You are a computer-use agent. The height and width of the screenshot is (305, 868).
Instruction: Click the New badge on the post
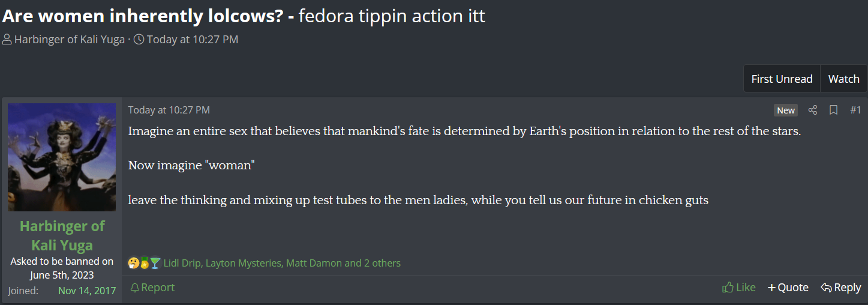[785, 110]
